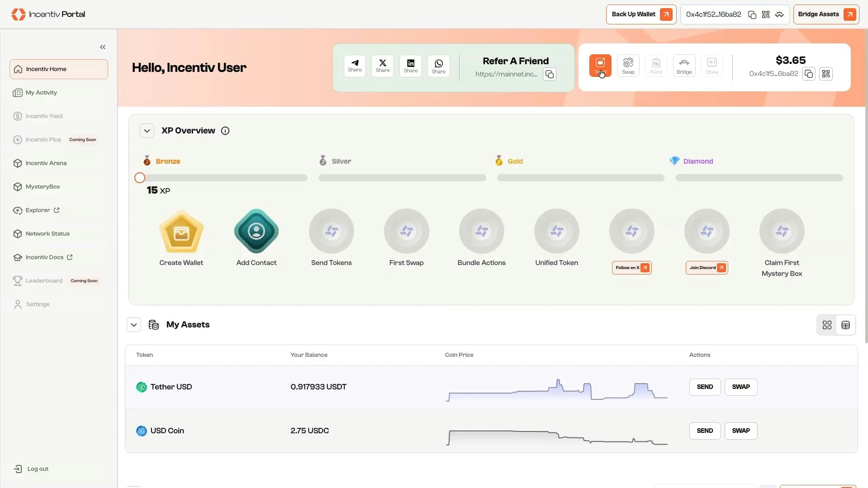
Task: Open My Activity page
Action: [59, 93]
